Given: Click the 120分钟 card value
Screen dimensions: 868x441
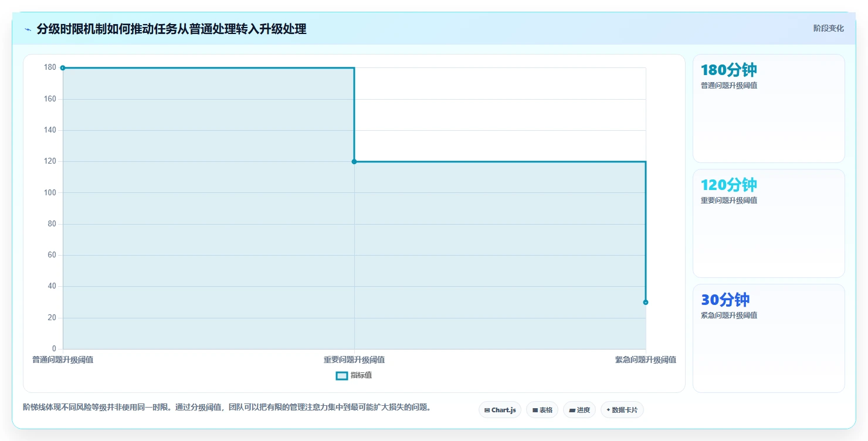Looking at the screenshot, I should pos(728,185).
